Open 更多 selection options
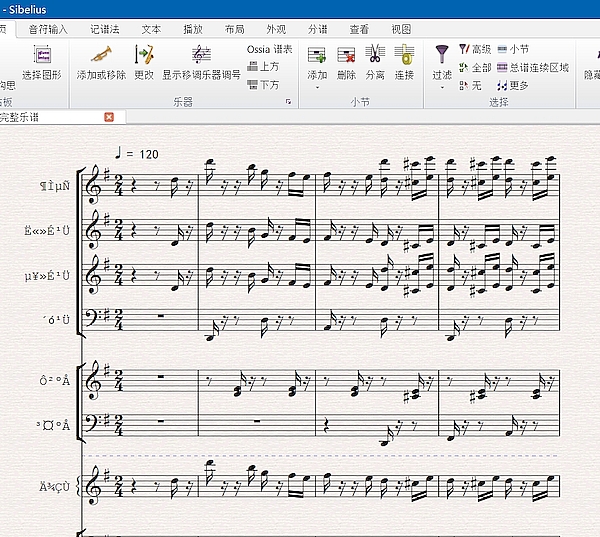Viewport: 600px width, 537px height. click(513, 85)
